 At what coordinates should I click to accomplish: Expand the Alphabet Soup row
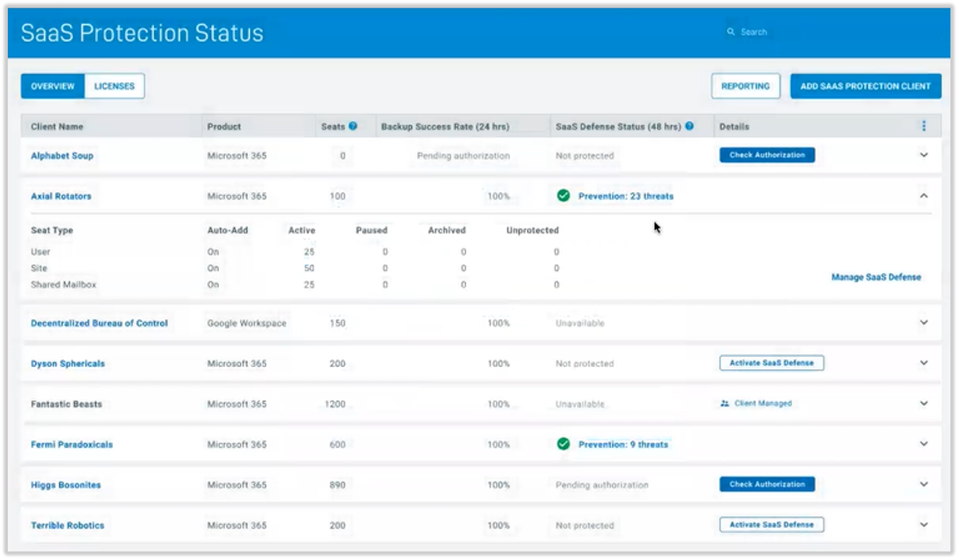pyautogui.click(x=924, y=156)
